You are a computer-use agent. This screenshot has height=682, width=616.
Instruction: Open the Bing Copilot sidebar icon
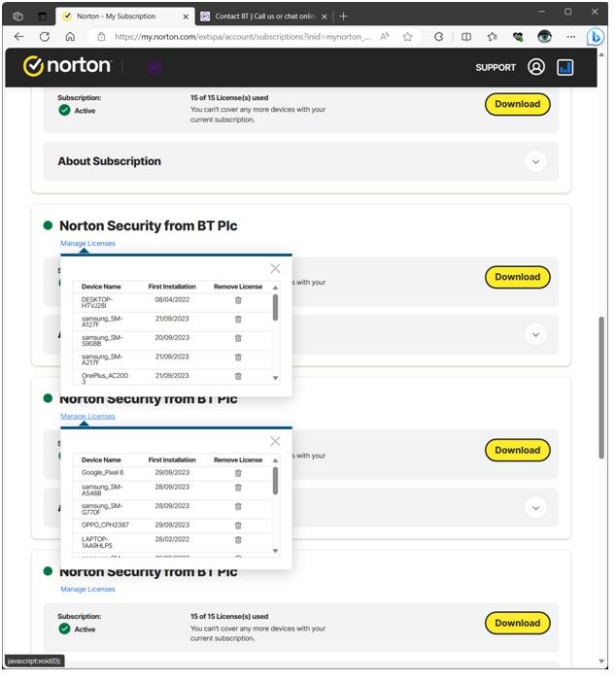tap(595, 36)
